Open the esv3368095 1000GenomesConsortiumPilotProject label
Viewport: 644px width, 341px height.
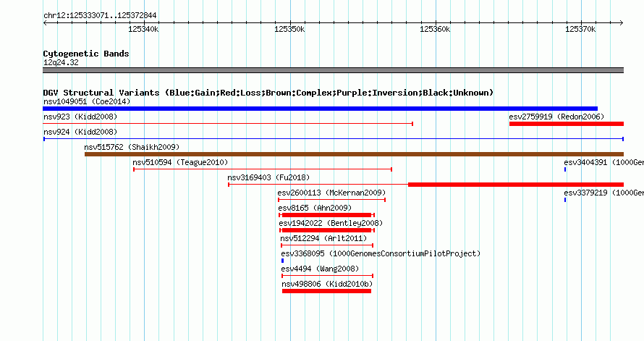pyautogui.click(x=381, y=253)
